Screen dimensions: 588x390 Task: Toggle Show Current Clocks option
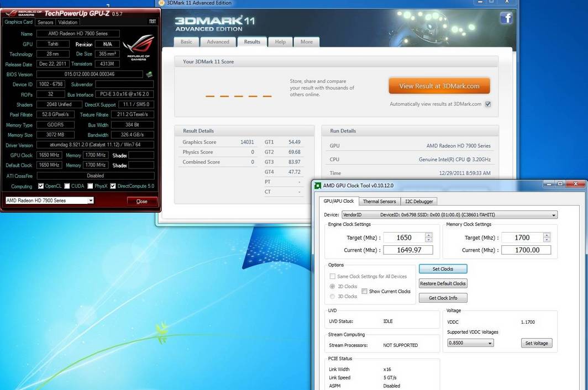click(365, 291)
